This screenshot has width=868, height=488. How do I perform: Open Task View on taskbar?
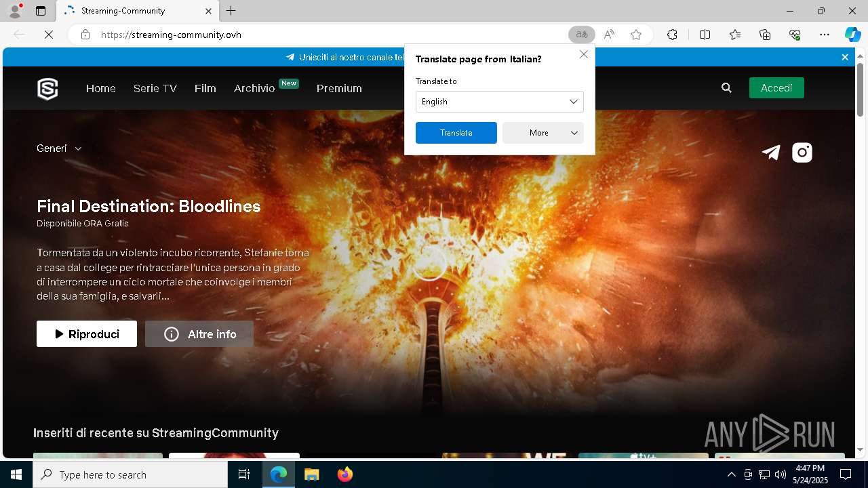244,474
